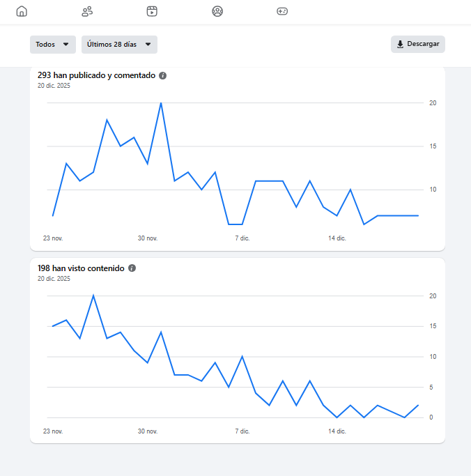Click info icon beside '198 han visto contenido'
Image resolution: width=471 pixels, height=476 pixels.
(132, 268)
